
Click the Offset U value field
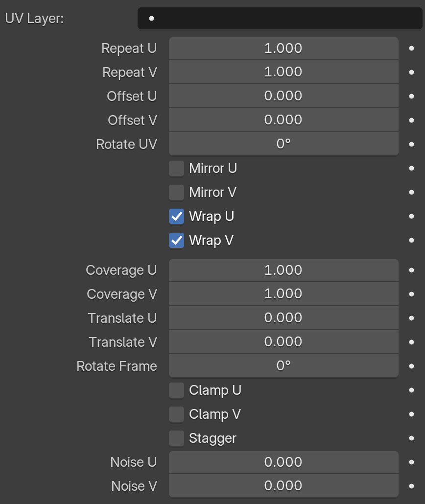click(283, 96)
